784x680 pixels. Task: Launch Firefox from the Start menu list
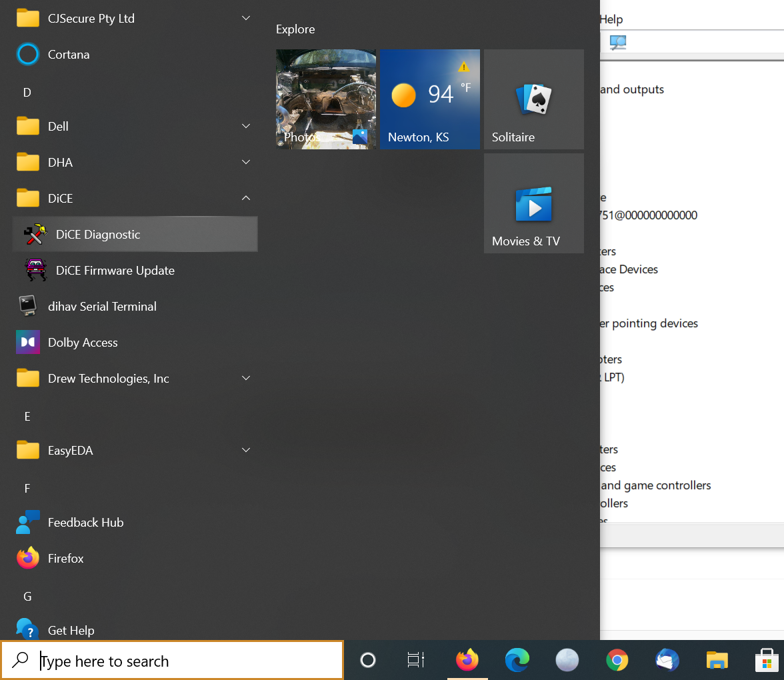pos(65,559)
